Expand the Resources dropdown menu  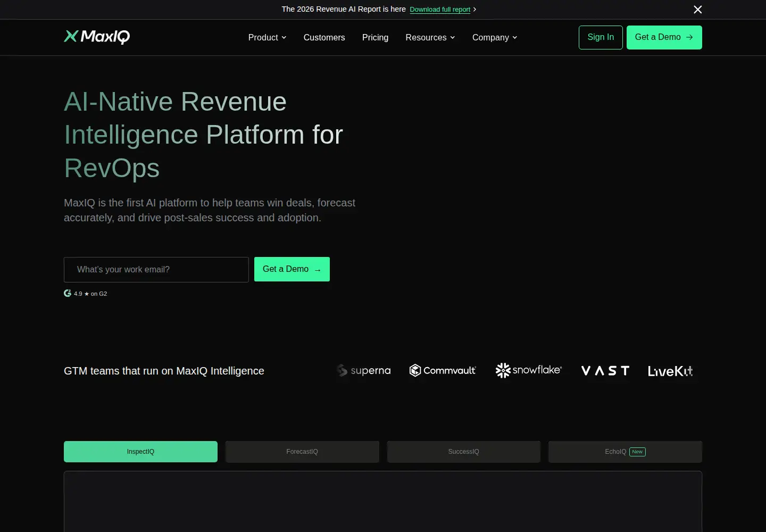click(430, 37)
